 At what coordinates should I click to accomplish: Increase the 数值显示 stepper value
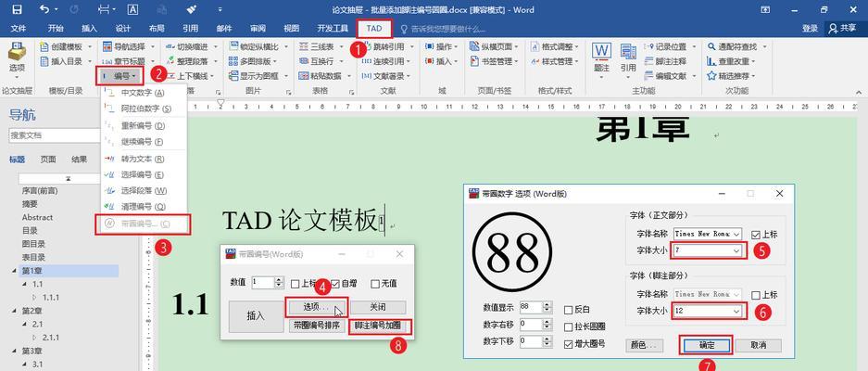[x=547, y=304]
